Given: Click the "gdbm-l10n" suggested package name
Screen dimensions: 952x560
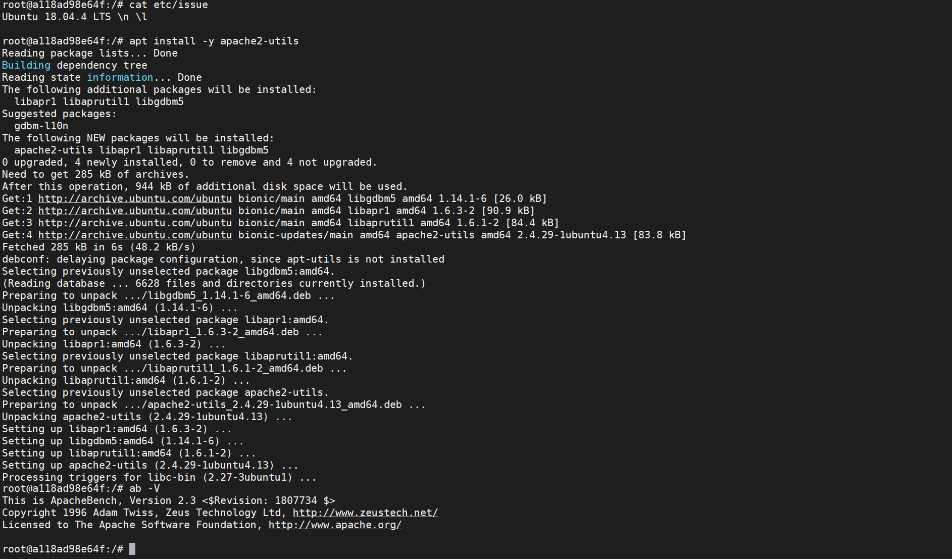Looking at the screenshot, I should coord(41,126).
